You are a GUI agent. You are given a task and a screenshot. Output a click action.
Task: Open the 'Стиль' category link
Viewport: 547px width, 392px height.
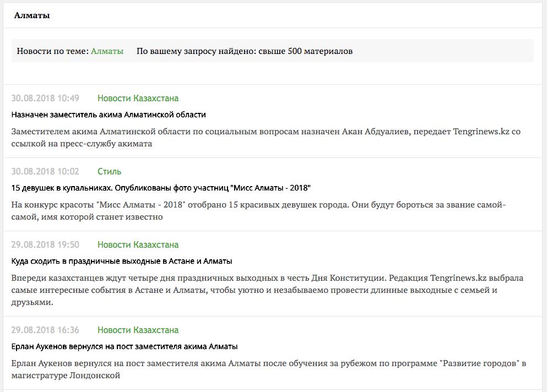coord(109,172)
